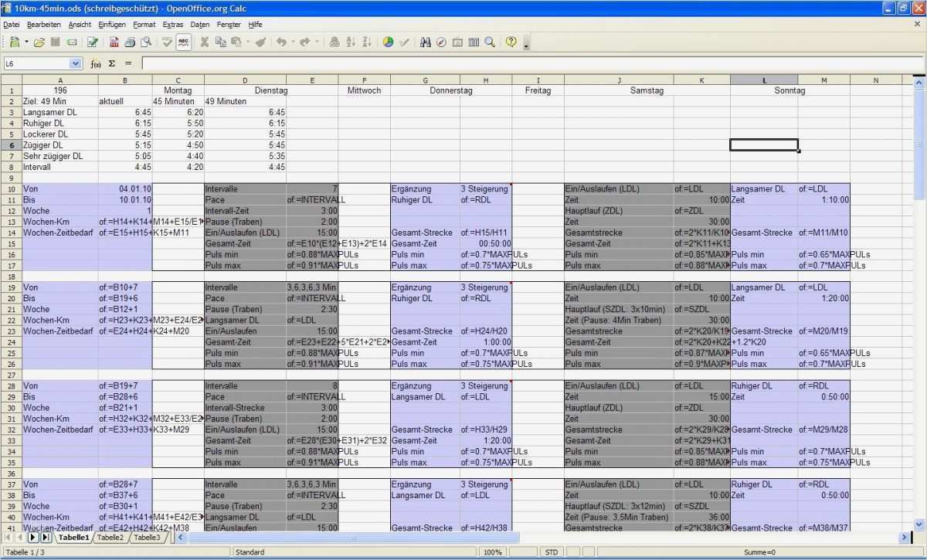The image size is (927, 560).
Task: Toggle STD selection mode in status bar
Action: 552,552
